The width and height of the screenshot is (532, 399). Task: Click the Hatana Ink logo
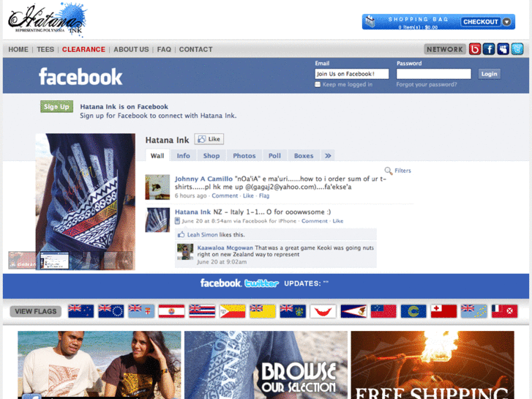[x=47, y=20]
